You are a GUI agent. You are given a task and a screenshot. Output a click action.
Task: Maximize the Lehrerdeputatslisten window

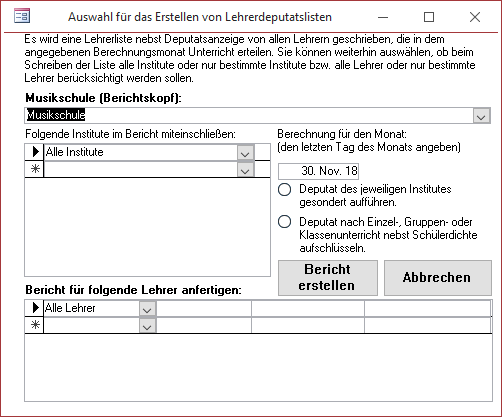pos(429,17)
